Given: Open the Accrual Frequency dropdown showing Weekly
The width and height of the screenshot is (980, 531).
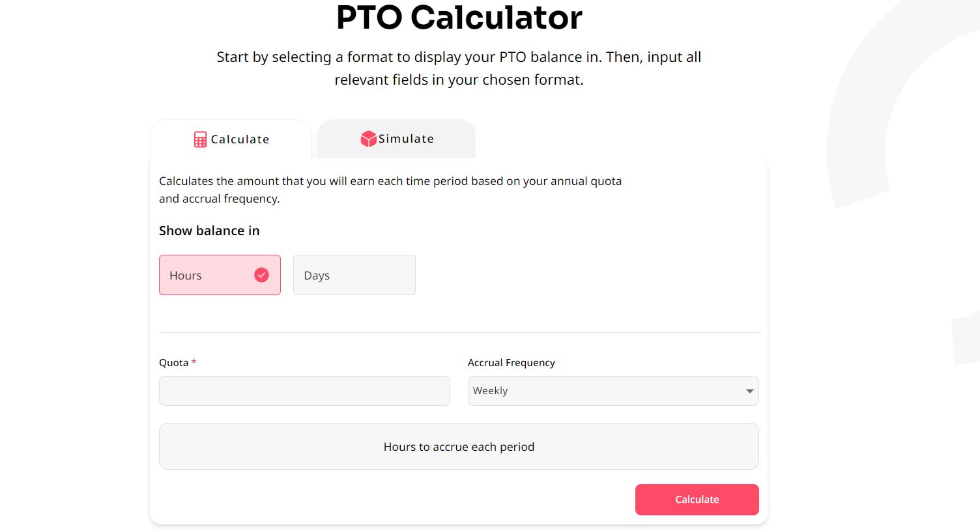Looking at the screenshot, I should 612,391.
